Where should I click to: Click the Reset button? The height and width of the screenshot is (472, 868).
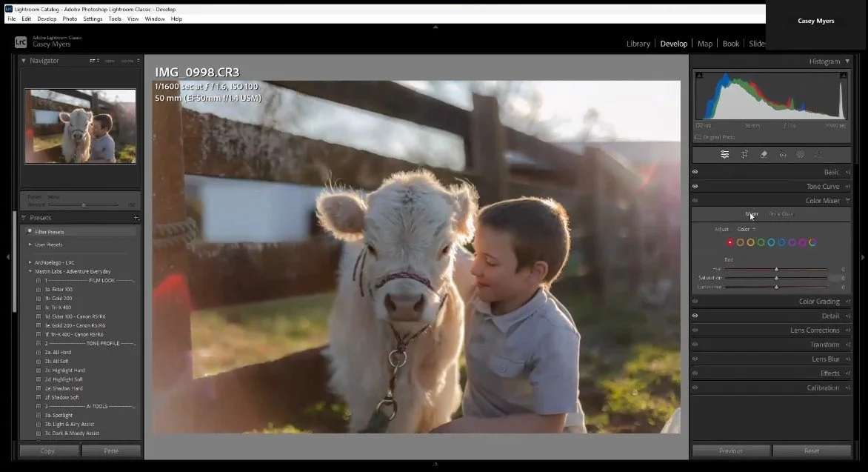point(812,450)
